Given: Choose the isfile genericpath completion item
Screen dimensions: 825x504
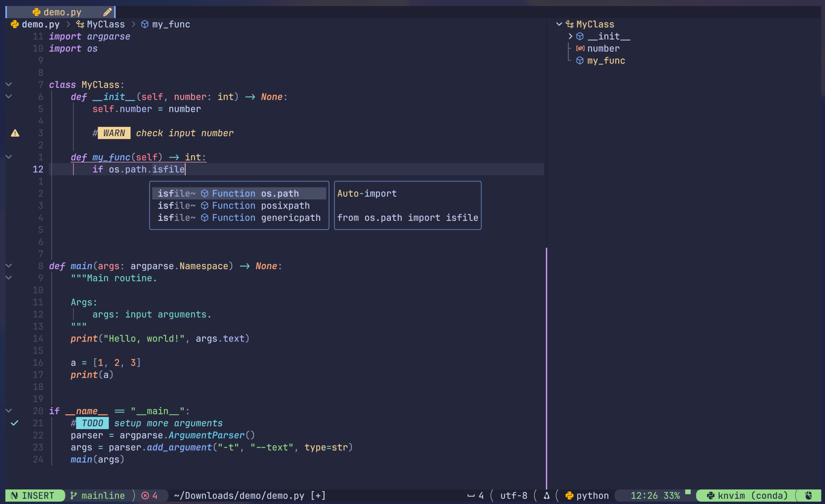Looking at the screenshot, I should [239, 218].
